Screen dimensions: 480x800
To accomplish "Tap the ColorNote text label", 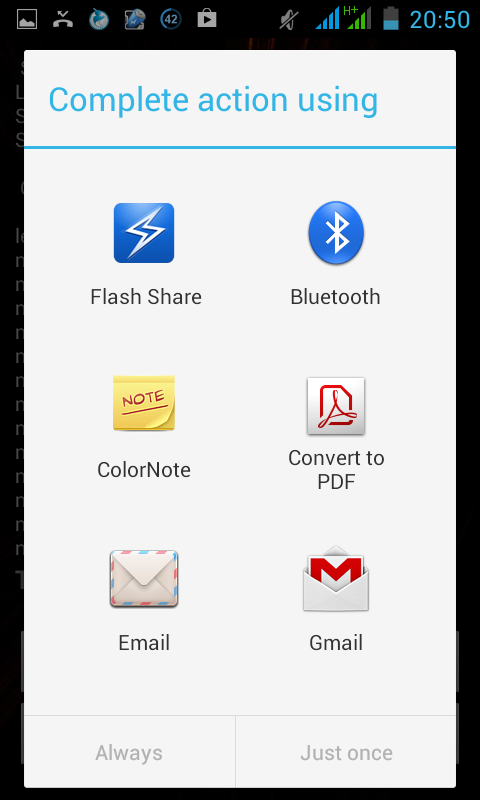I will [x=144, y=470].
